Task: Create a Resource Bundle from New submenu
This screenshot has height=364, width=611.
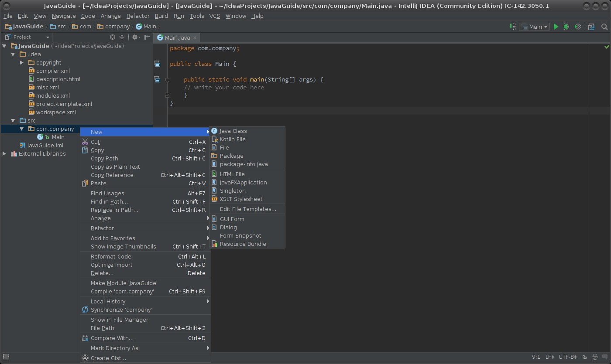Action: point(247,244)
